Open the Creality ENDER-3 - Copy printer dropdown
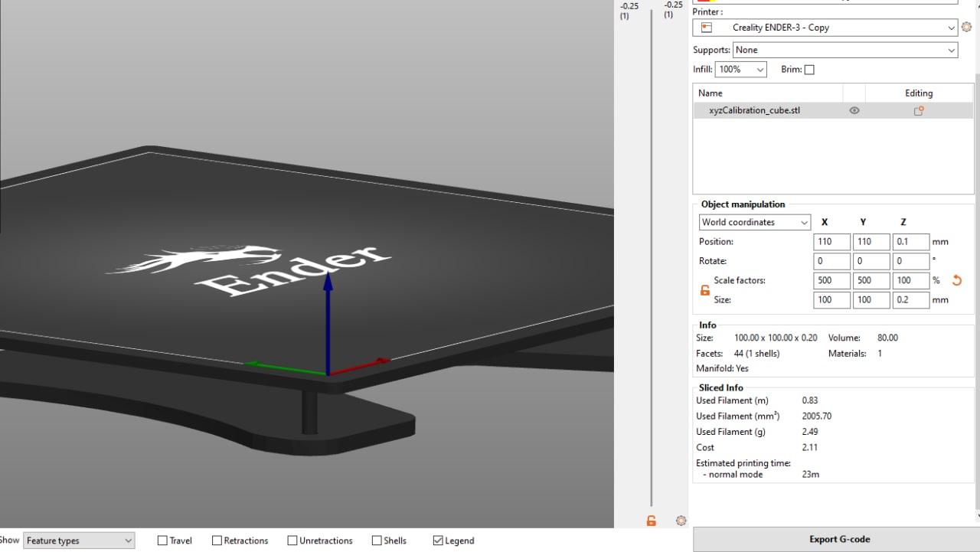 coord(825,28)
